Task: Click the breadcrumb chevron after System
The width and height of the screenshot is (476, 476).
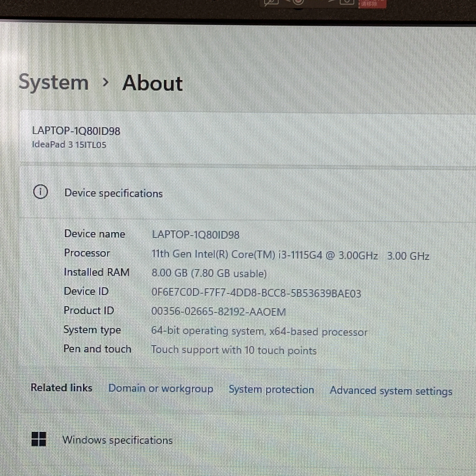Action: pos(105,82)
